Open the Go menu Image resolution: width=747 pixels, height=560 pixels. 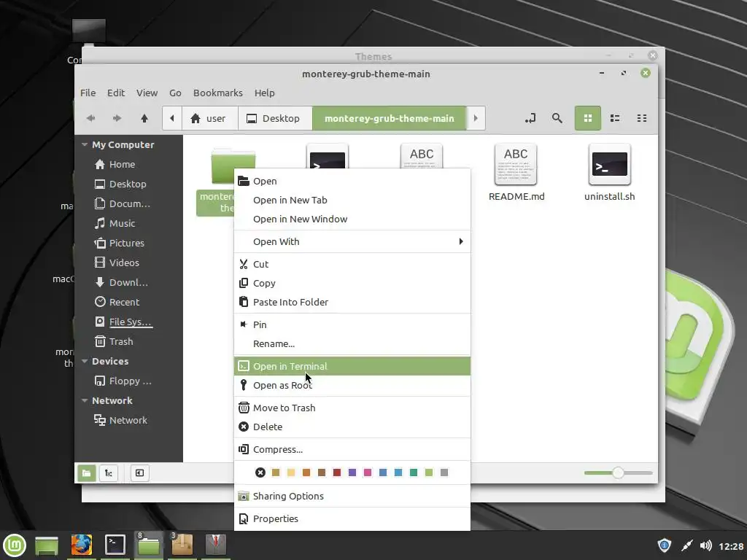[175, 93]
